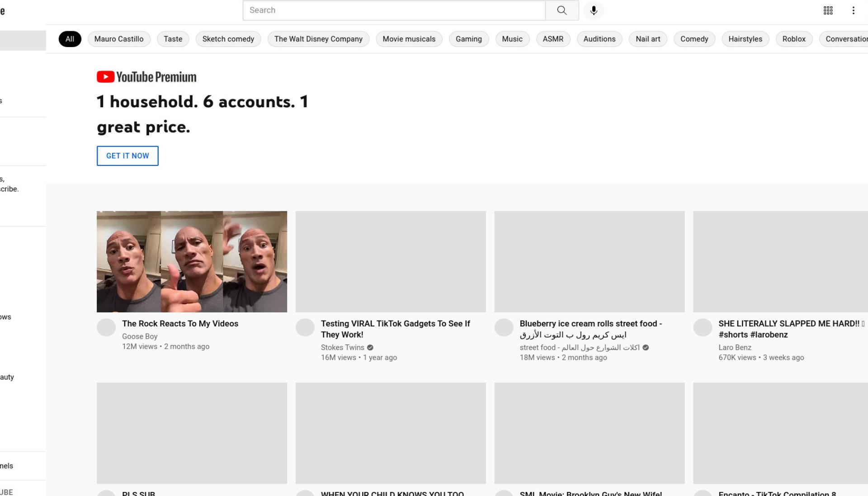Select the Comedy filter chip
This screenshot has width=868, height=496.
694,39
